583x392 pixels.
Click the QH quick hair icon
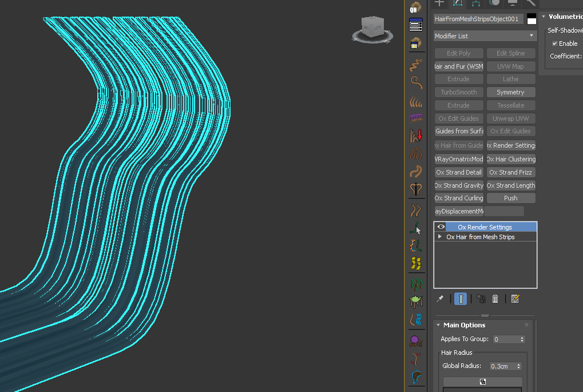[x=416, y=8]
